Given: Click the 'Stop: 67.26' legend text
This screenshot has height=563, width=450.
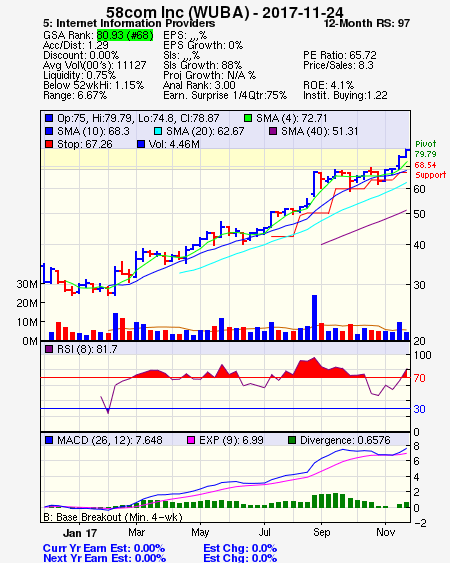Looking at the screenshot, I should pos(85,144).
